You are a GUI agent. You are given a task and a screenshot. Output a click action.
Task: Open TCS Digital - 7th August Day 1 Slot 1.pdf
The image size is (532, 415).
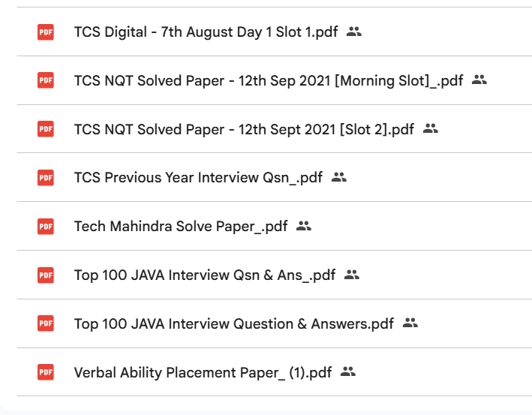point(206,32)
